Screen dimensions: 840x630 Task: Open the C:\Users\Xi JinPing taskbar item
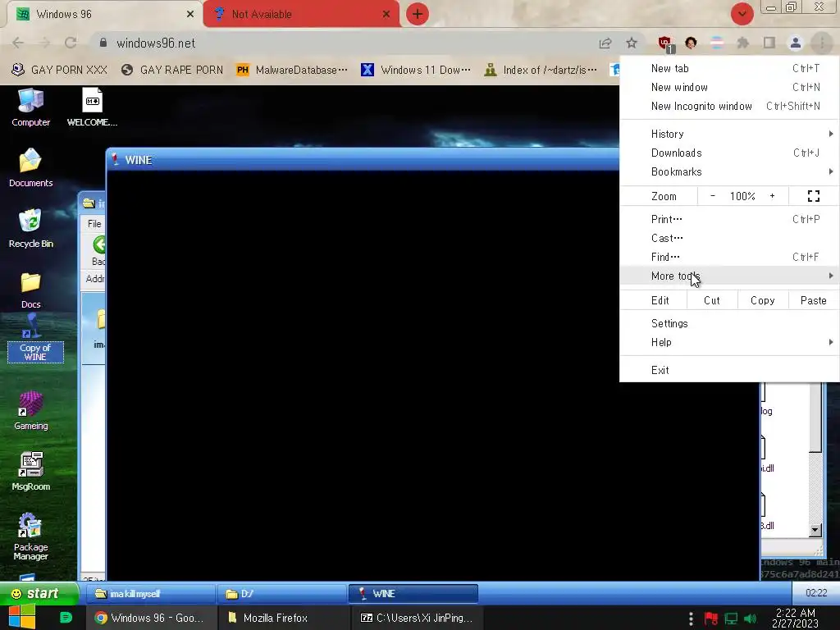tap(417, 618)
